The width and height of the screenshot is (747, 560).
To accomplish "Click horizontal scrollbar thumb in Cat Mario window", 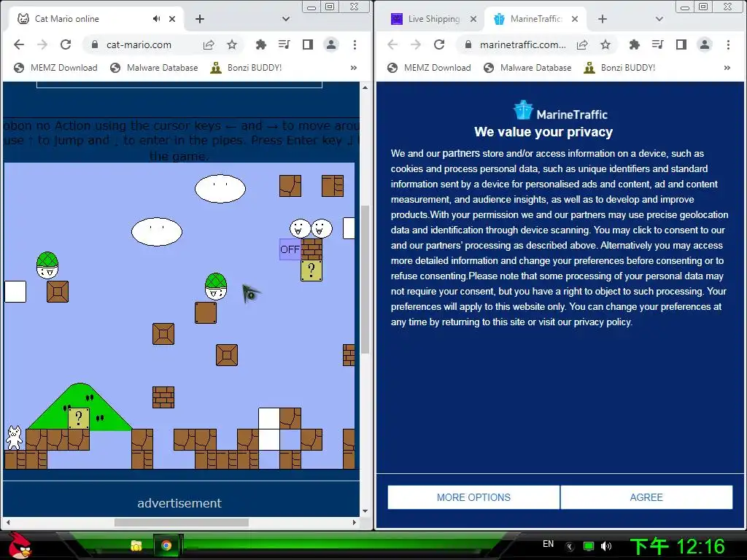I will click(182, 522).
